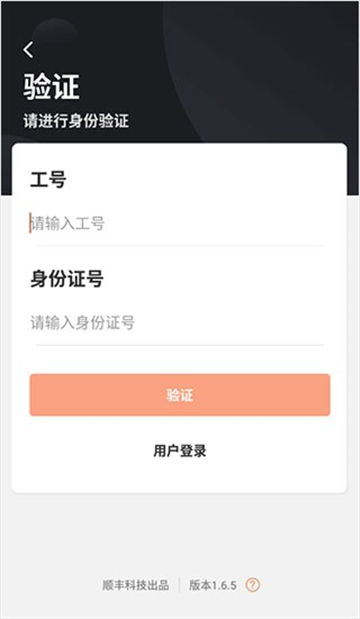Image resolution: width=360 pixels, height=619 pixels.
Task: Click the 顺丰科技出品 footer text
Action: [x=136, y=585]
